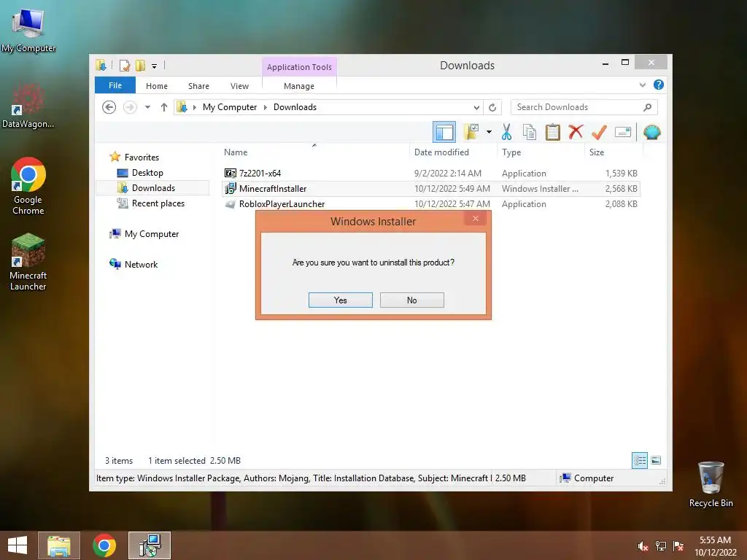
Task: Sort by the Size column header
Action: (x=597, y=152)
